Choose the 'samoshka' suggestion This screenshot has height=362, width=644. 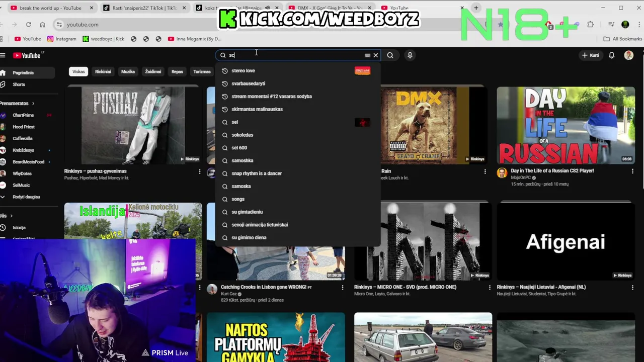click(298, 160)
